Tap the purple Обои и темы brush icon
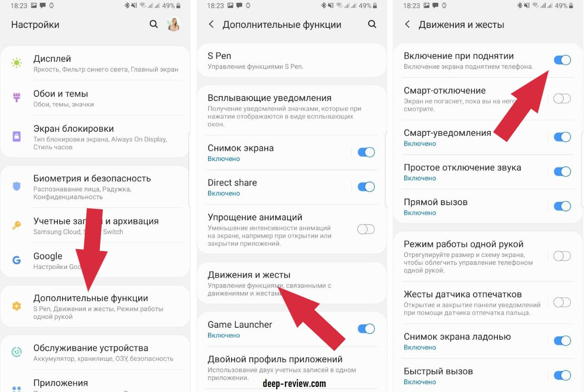This screenshot has height=392, width=587. [x=17, y=98]
